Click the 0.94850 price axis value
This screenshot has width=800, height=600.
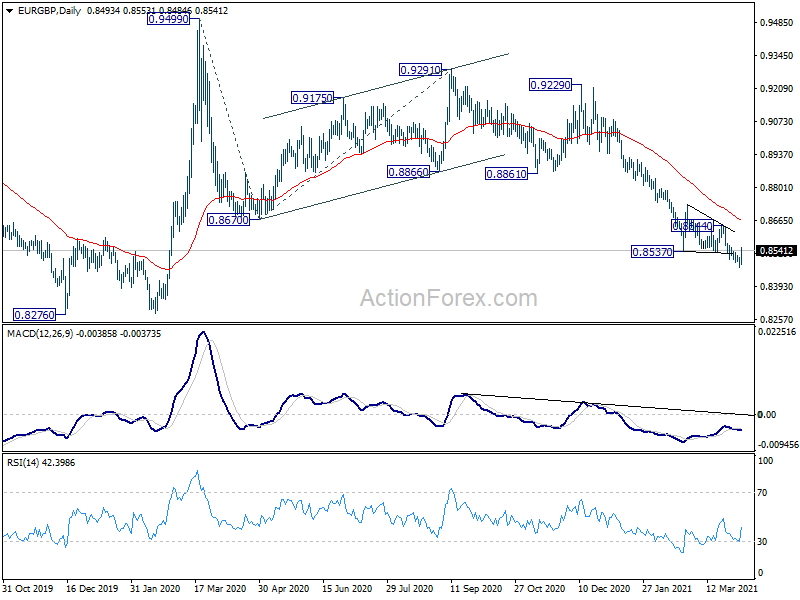[777, 22]
